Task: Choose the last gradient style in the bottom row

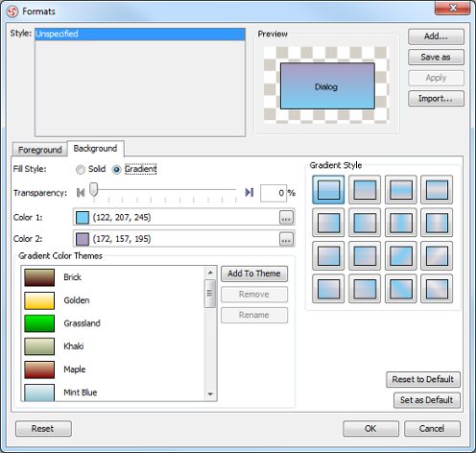Action: tap(437, 289)
